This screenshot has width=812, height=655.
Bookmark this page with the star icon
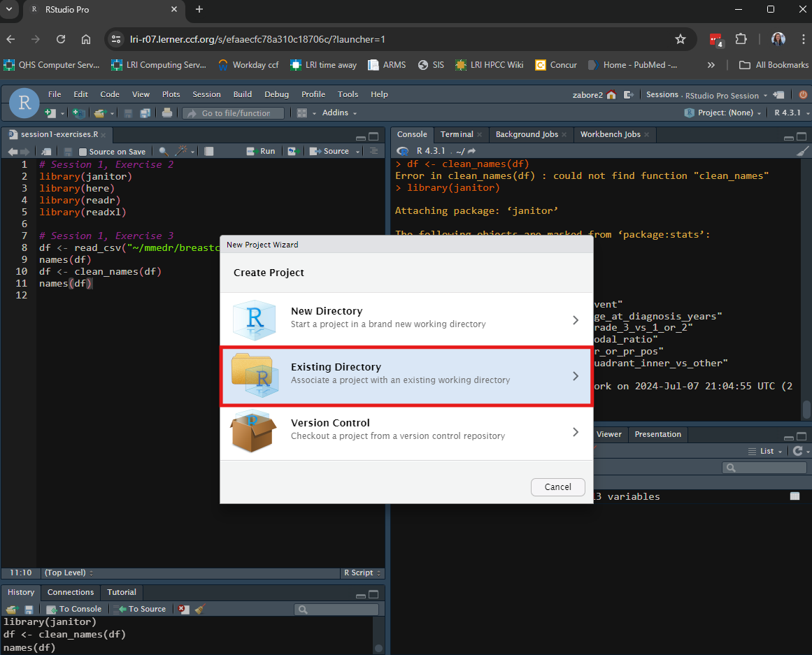[681, 39]
